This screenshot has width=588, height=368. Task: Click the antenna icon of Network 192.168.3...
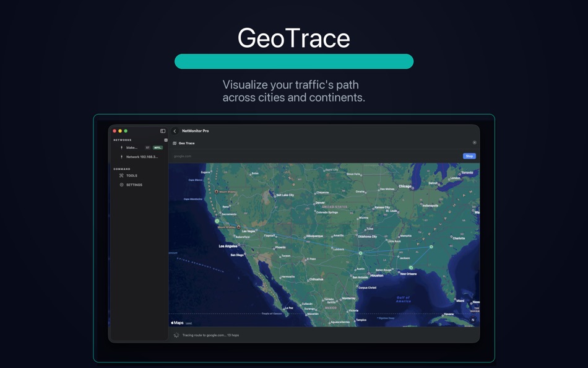tap(121, 157)
